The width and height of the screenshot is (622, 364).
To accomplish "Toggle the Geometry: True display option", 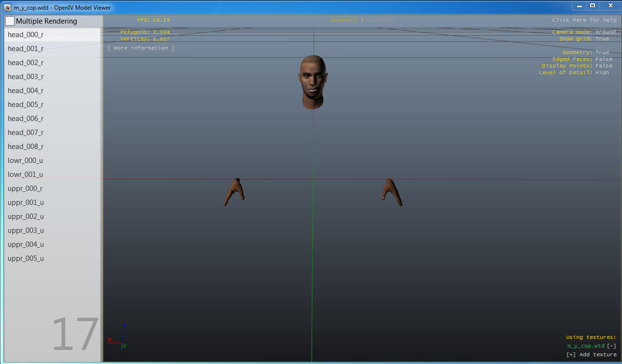I will (x=586, y=52).
